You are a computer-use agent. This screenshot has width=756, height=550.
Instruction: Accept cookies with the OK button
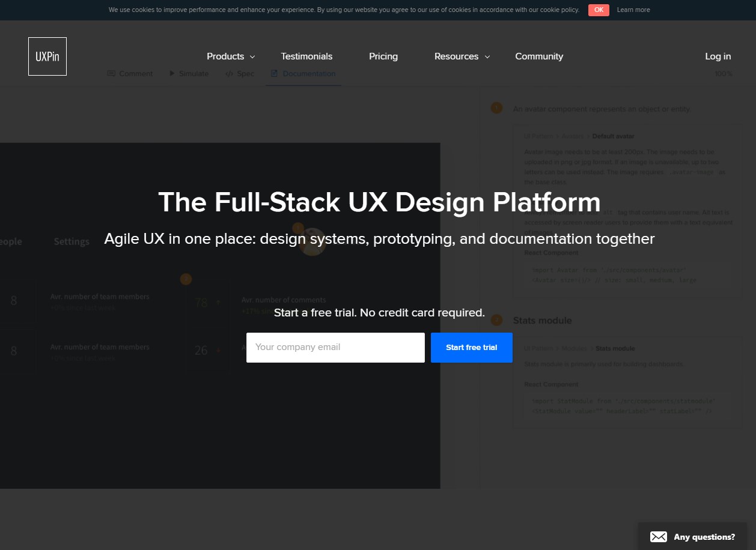tap(598, 10)
